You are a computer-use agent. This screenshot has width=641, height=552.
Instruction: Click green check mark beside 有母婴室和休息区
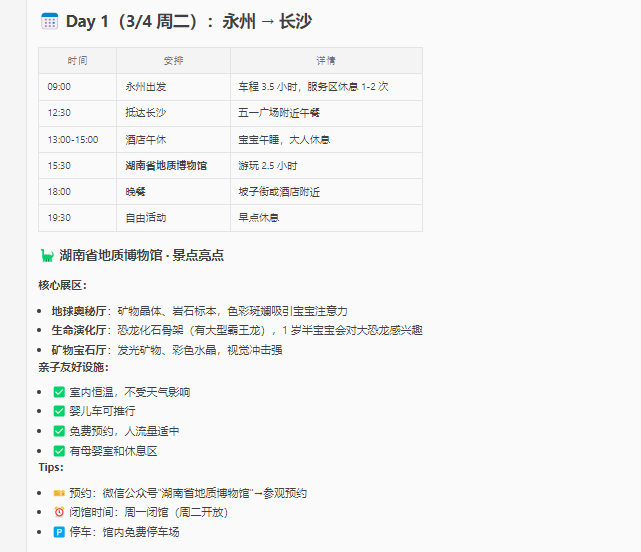coord(59,451)
